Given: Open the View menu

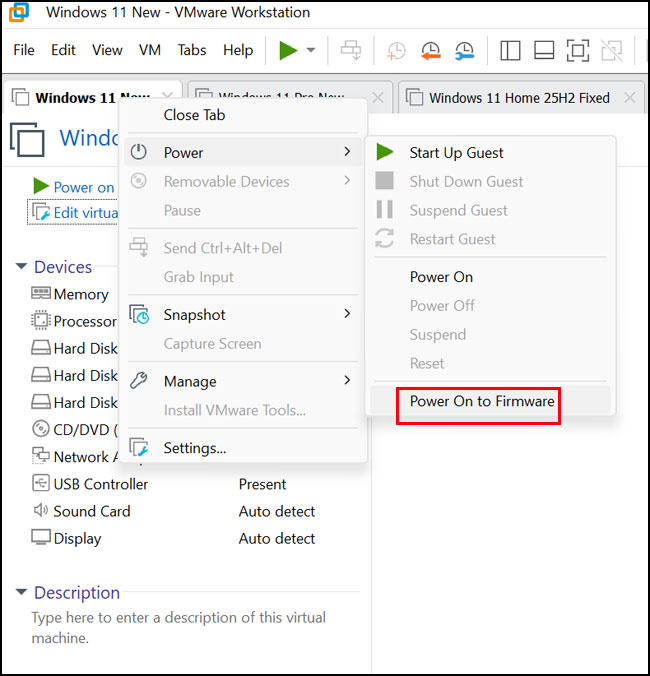Looking at the screenshot, I should pos(107,50).
